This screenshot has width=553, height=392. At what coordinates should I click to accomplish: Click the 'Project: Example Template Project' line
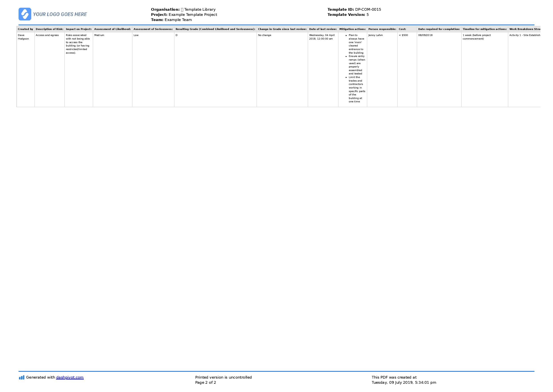184,15
